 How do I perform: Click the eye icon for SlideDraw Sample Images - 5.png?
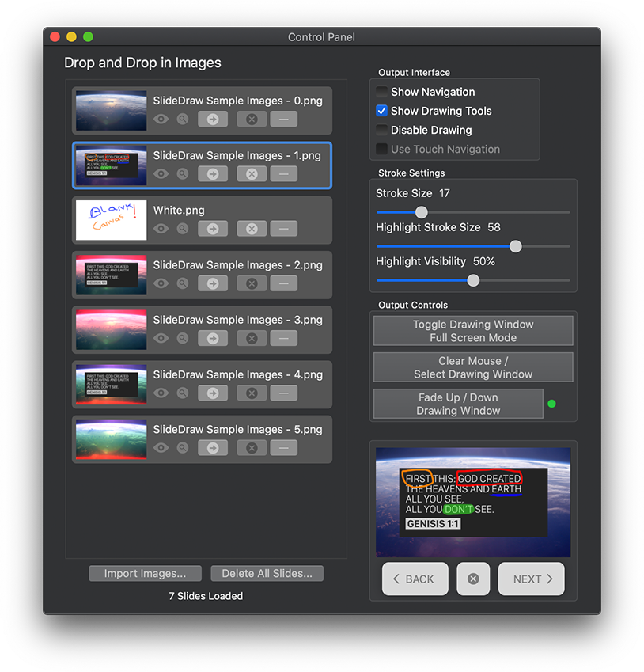point(161,448)
